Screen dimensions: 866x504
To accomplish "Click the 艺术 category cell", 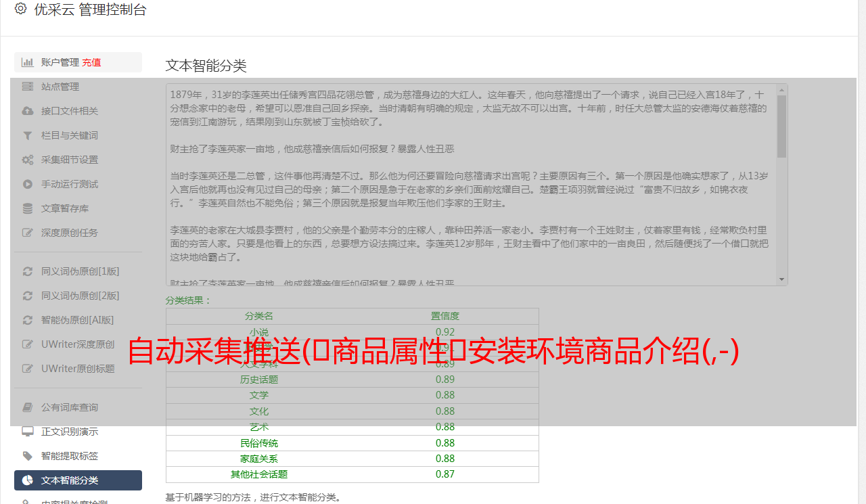I will [x=259, y=427].
